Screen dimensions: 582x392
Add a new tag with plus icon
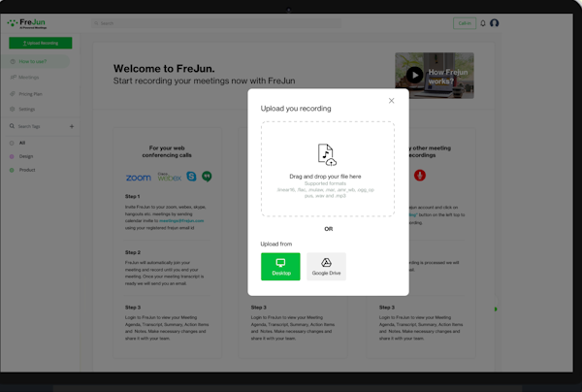coord(72,126)
